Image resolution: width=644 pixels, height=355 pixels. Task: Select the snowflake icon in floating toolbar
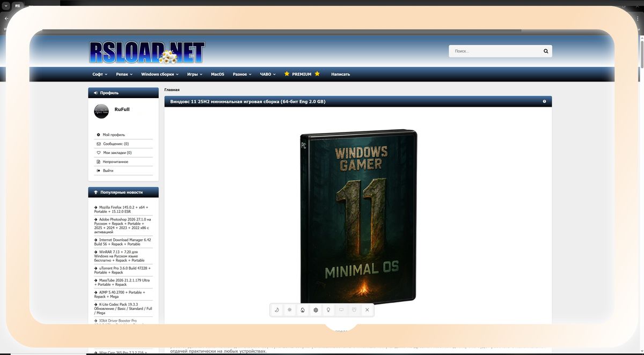click(316, 310)
